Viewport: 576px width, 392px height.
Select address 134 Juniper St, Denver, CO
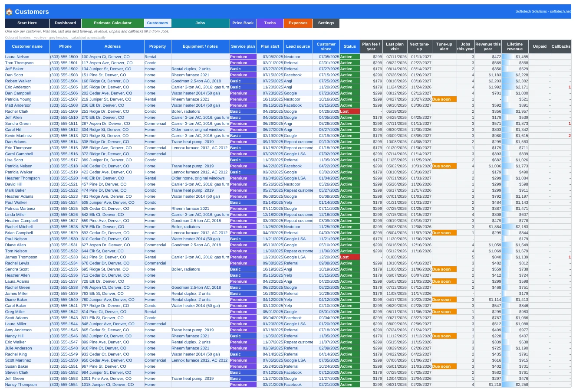[112, 69]
